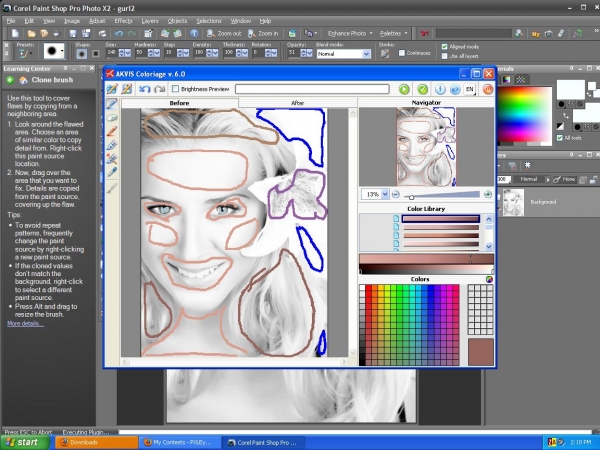The width and height of the screenshot is (600, 450).
Task: Click Undo arrow in Paint Shop Pro toolbar
Action: pos(119,34)
